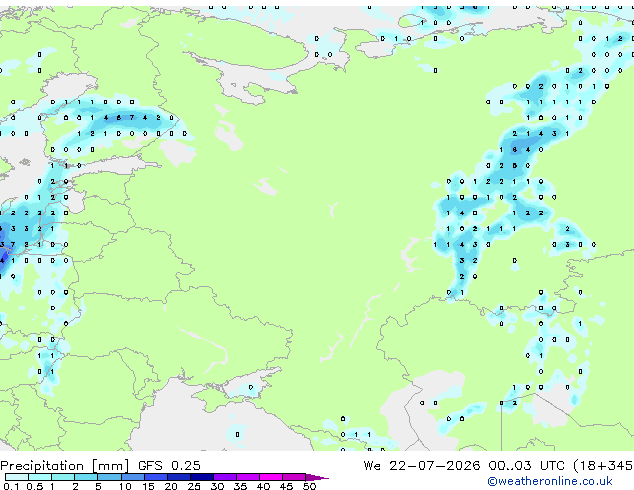
Task: Click the '(18+345' forecast offset label
Action: point(603,466)
